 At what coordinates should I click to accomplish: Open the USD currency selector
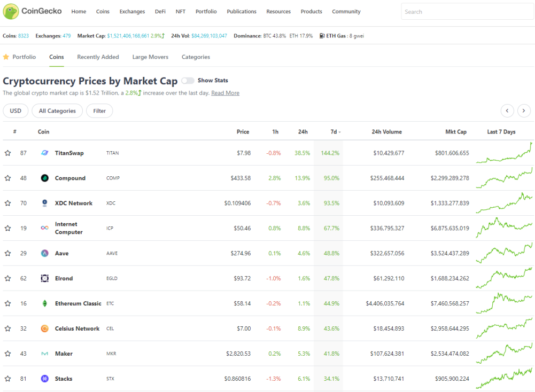pyautogui.click(x=15, y=111)
